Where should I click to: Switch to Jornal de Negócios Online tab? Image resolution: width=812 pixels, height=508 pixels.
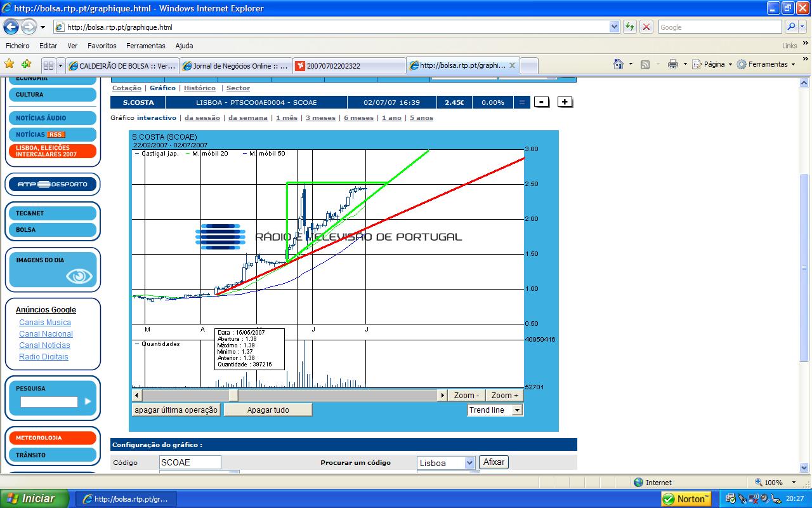[235, 65]
